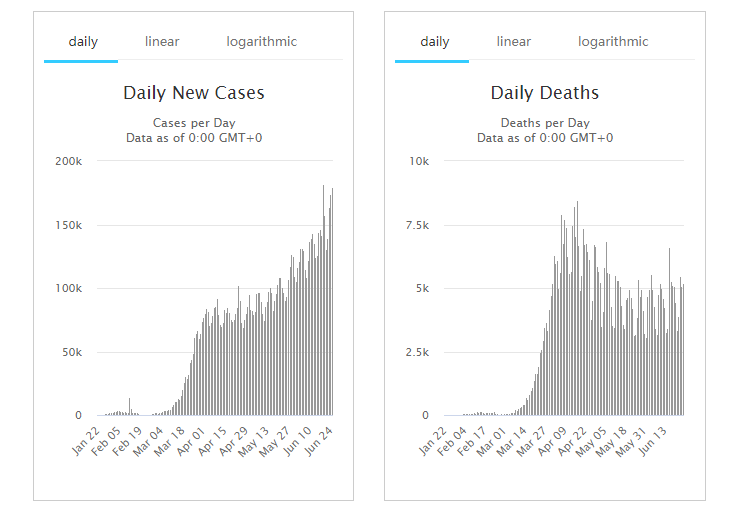Click the Daily New Cases chart title
742x530 pixels.
click(194, 93)
